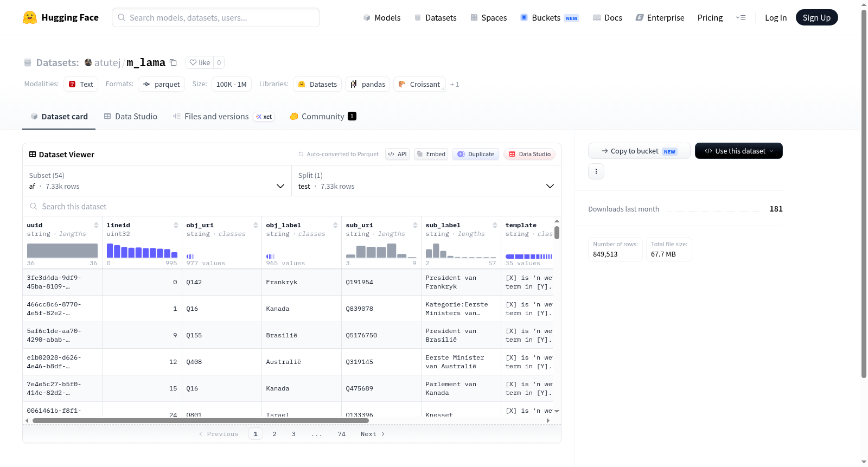Sort the obj_label column using its arrows
868x467 pixels.
pos(335,225)
